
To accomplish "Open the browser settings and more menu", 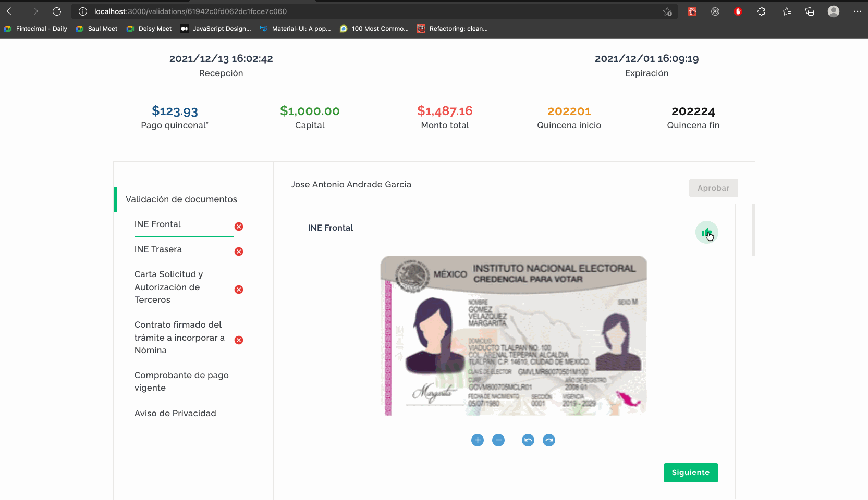I will pos(858,11).
